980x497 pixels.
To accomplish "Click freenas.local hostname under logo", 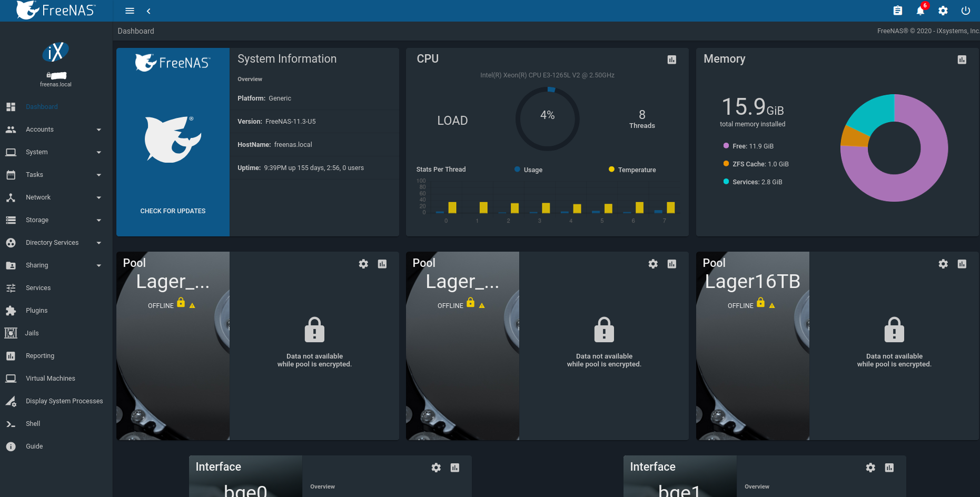I will [x=56, y=84].
